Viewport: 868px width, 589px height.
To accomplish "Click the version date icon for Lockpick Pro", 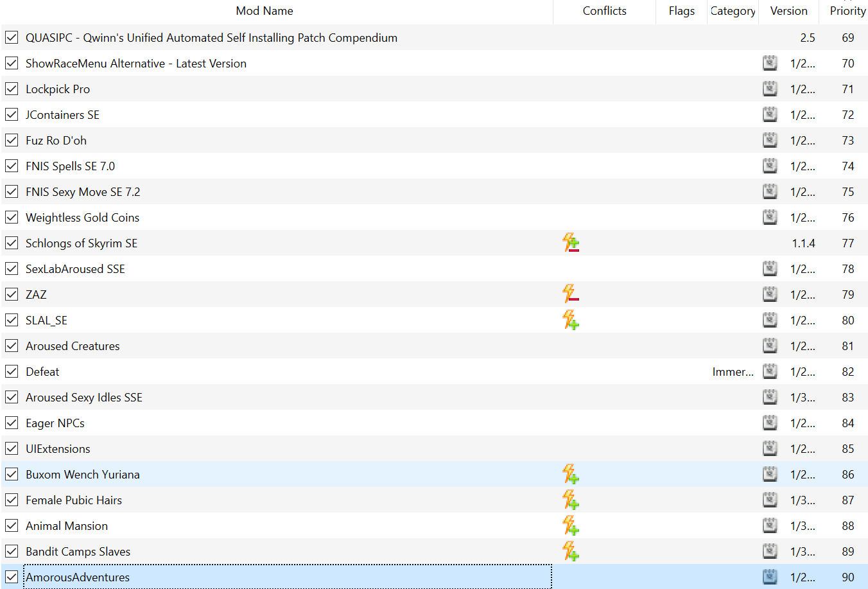I will coord(770,89).
